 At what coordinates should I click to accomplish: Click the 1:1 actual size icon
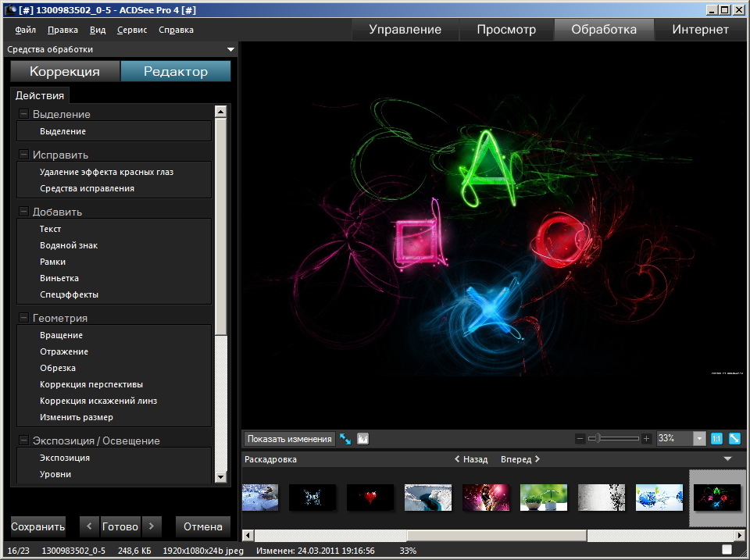click(716, 439)
